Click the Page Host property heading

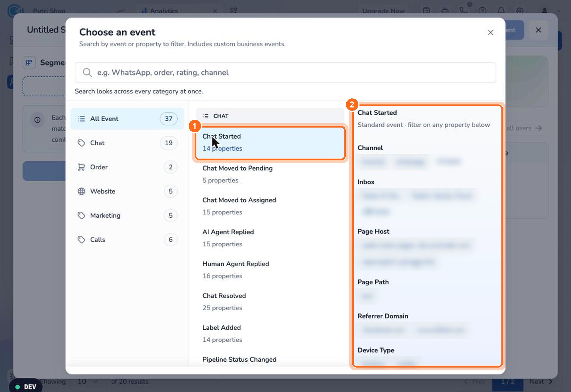(x=373, y=231)
